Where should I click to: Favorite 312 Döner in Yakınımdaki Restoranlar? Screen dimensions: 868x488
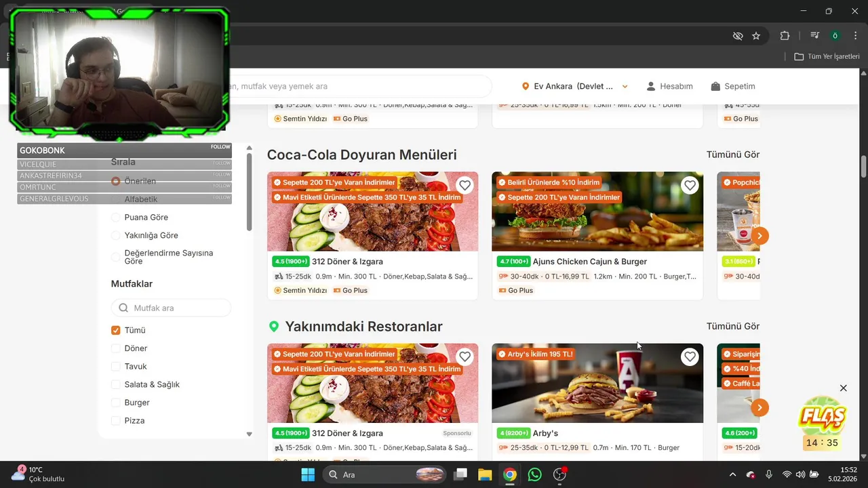click(x=465, y=357)
